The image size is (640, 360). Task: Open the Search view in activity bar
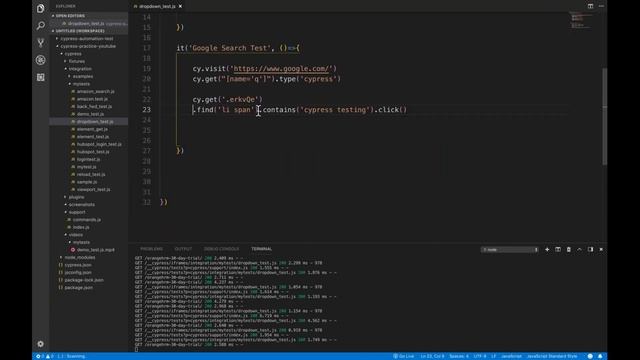[x=40, y=26]
